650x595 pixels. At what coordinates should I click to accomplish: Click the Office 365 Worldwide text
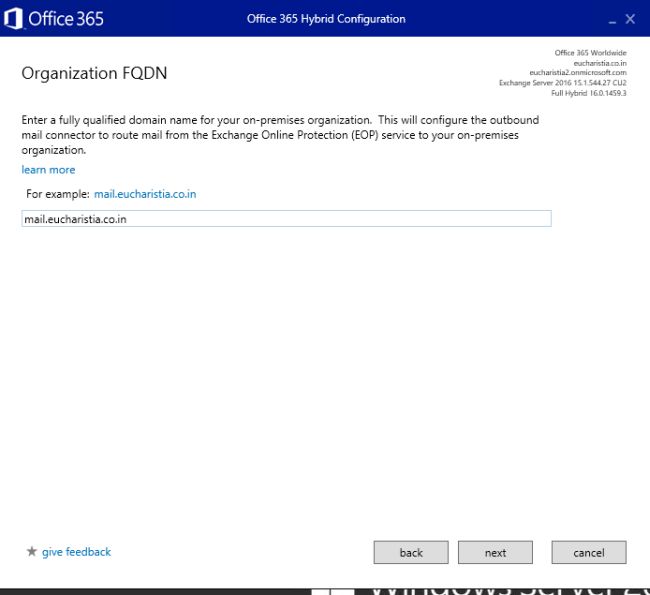point(591,53)
